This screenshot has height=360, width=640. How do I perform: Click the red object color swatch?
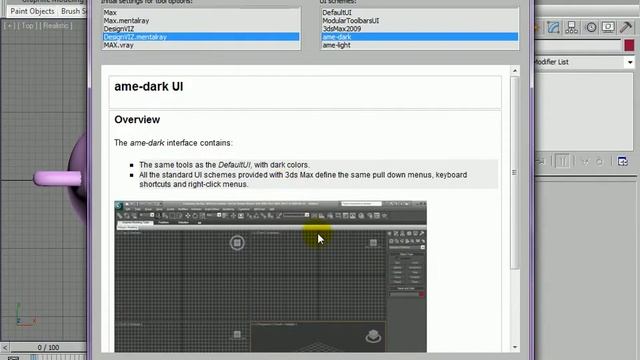[x=629, y=45]
